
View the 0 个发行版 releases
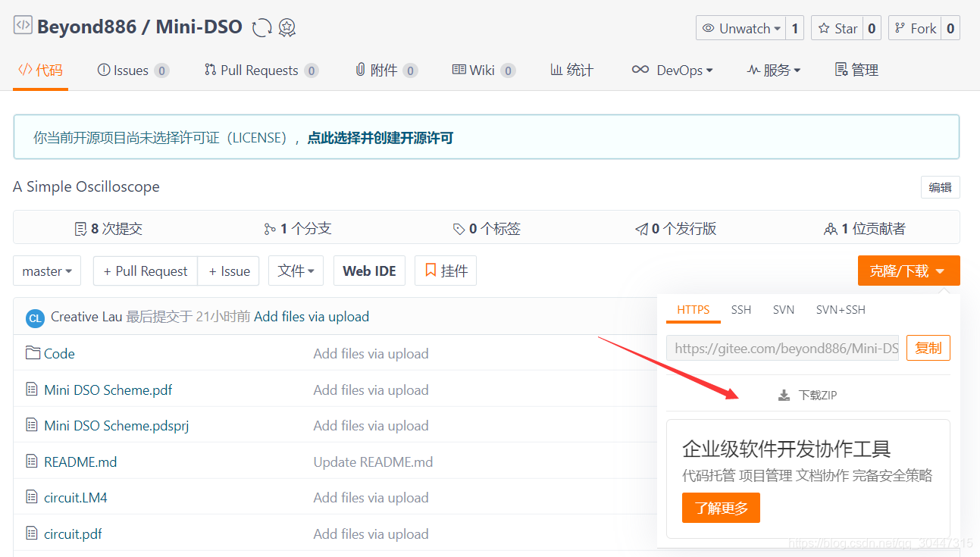675,228
